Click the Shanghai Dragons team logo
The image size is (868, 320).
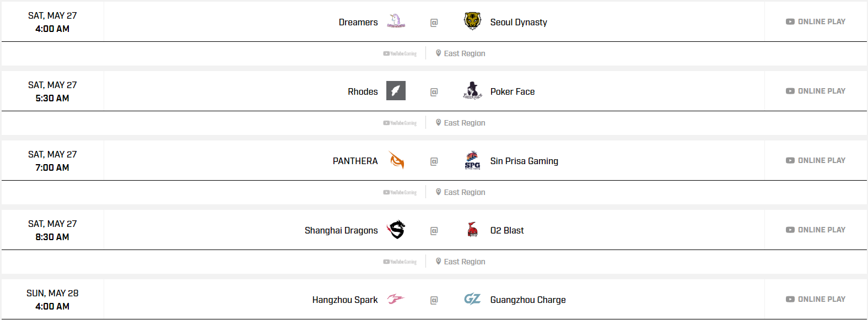coord(396,230)
